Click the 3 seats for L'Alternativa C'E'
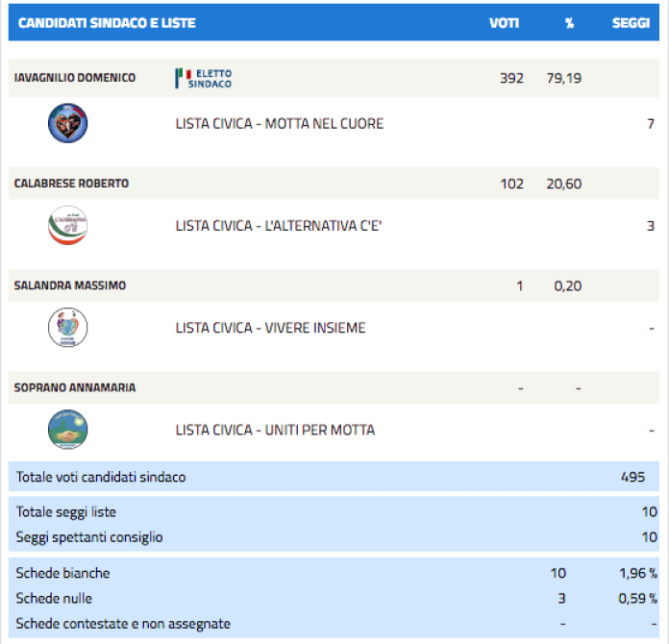This screenshot has width=669, height=644. pos(650,226)
